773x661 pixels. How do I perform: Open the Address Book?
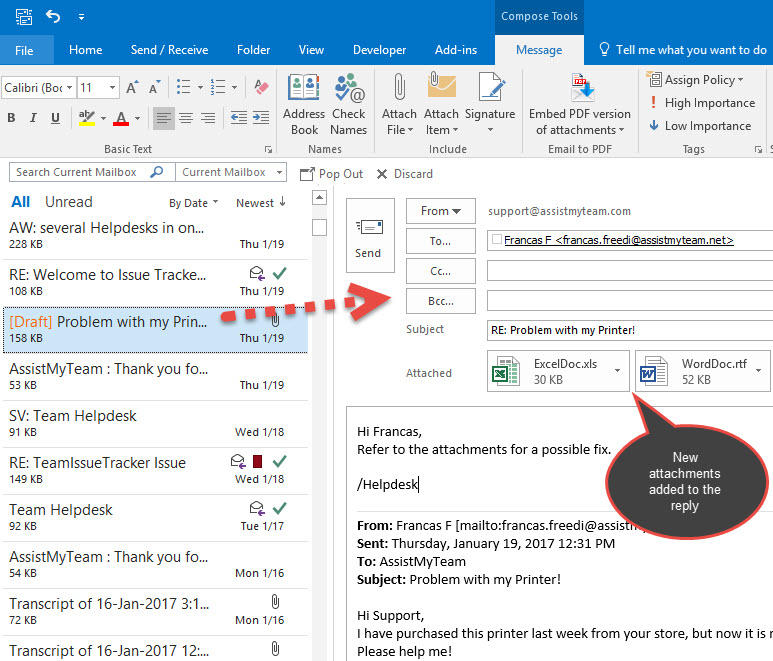coord(304,104)
